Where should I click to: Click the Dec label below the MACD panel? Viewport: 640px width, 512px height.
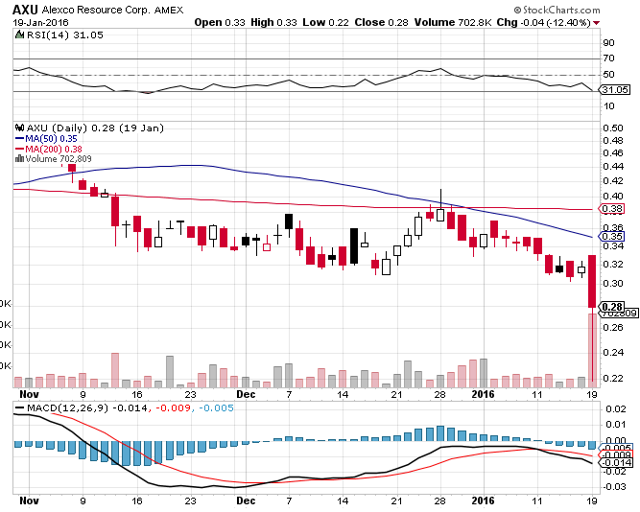[x=246, y=501]
